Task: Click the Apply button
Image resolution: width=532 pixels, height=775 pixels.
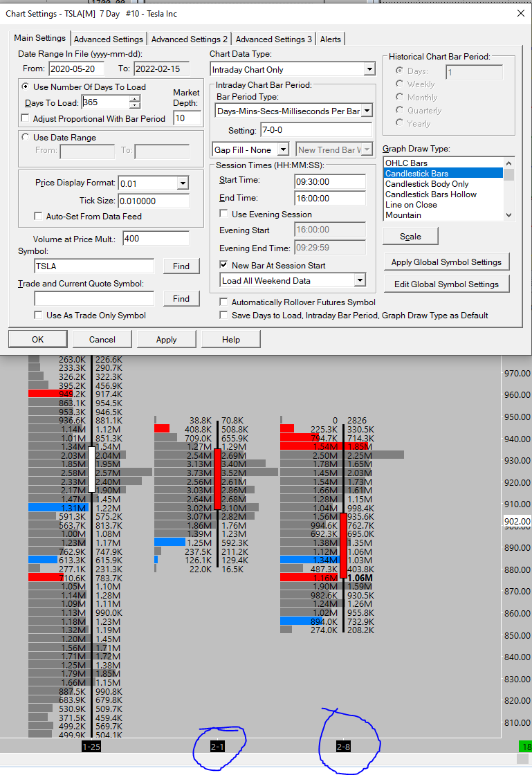Action: point(167,340)
